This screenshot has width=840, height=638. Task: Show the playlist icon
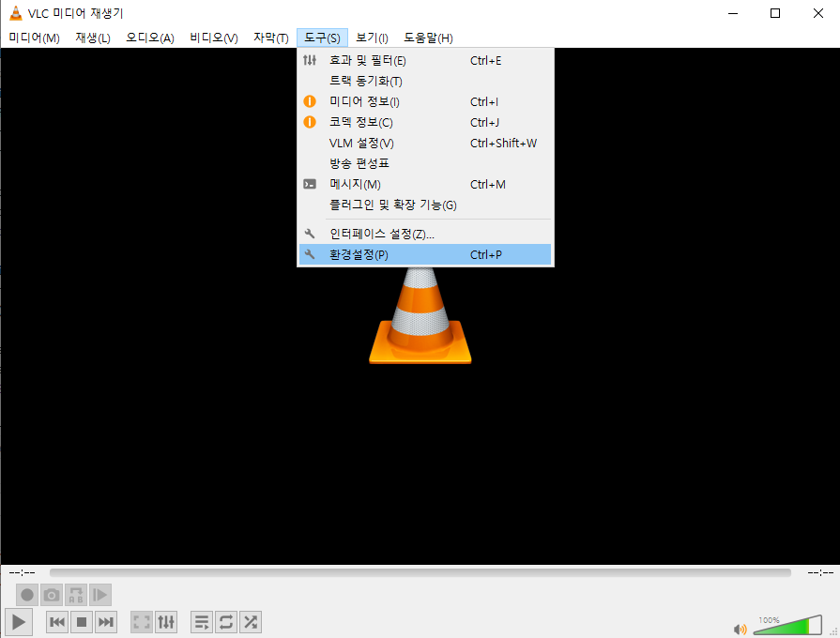(202, 622)
